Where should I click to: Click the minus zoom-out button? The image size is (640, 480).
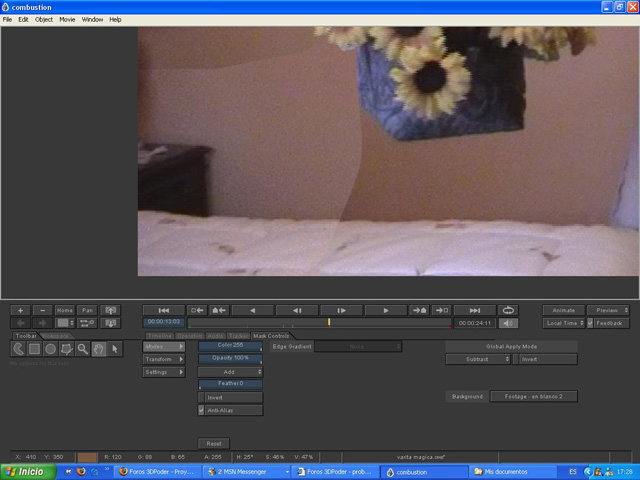click(x=42, y=310)
